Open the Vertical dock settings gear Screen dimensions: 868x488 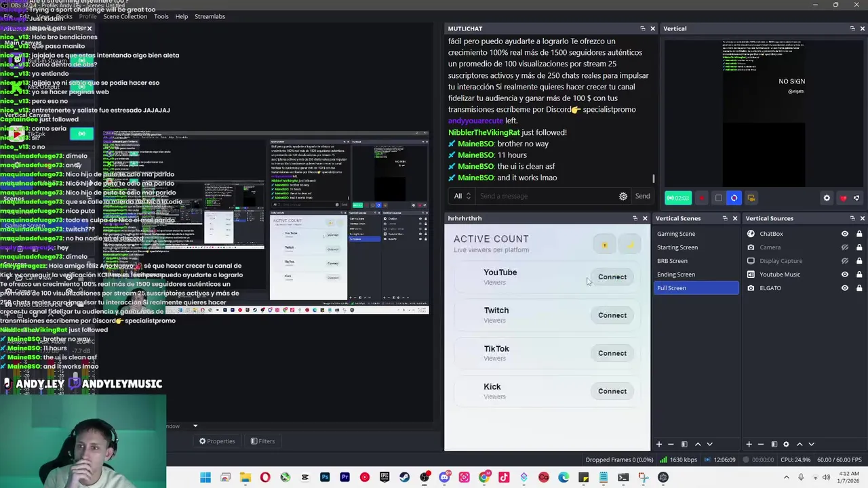pyautogui.click(x=827, y=198)
